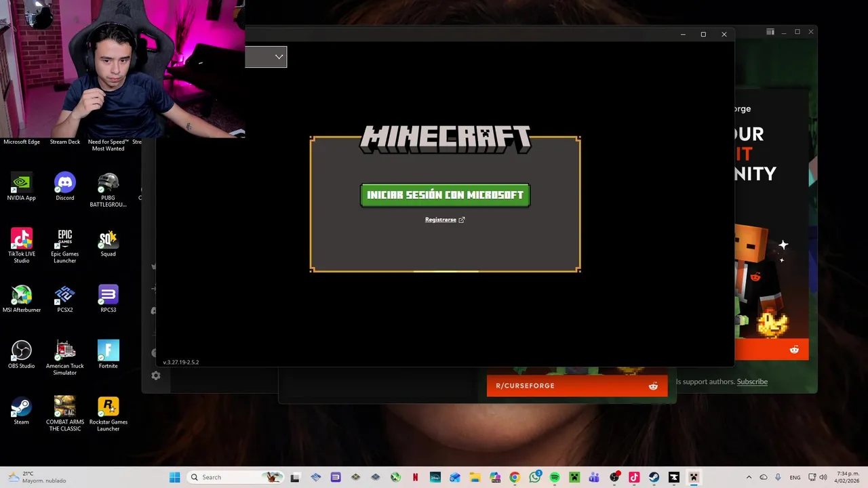The height and width of the screenshot is (488, 868).
Task: Click the R/CURSEFORGE Reddit banner
Action: pos(577,386)
